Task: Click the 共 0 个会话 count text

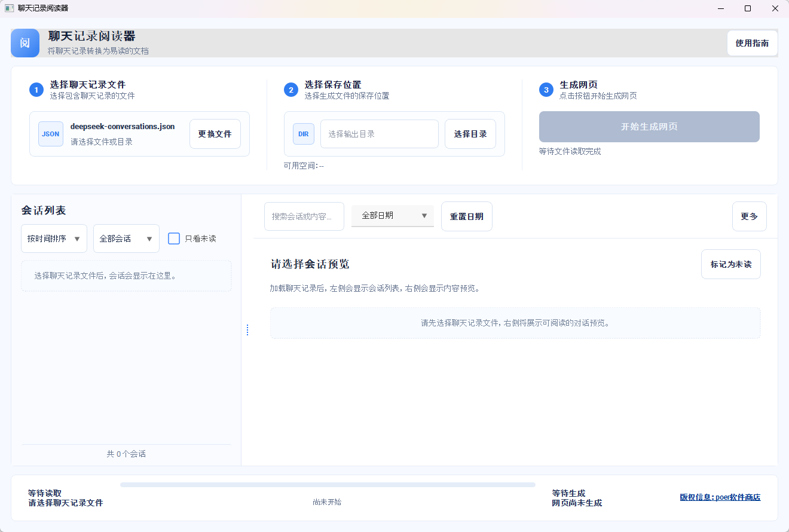Action: [x=126, y=454]
